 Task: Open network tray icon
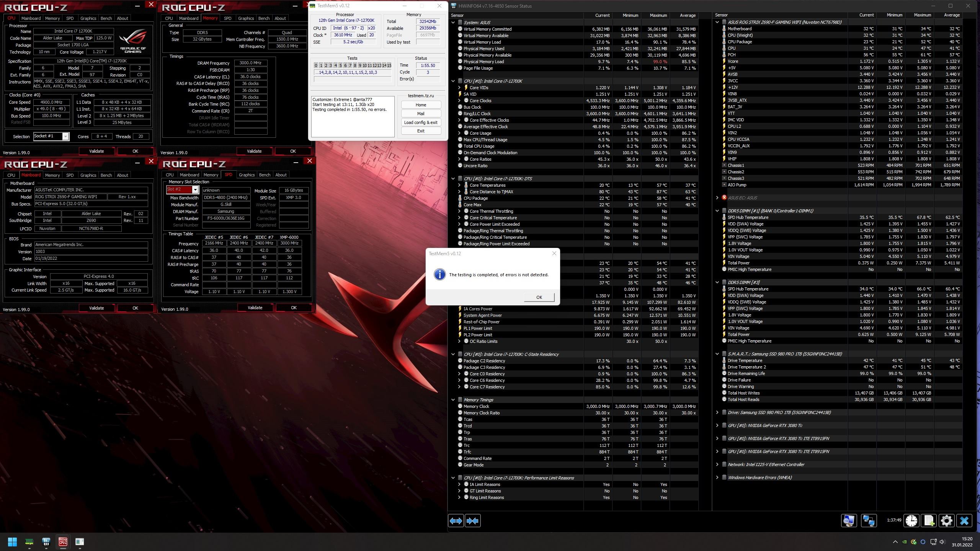(933, 542)
